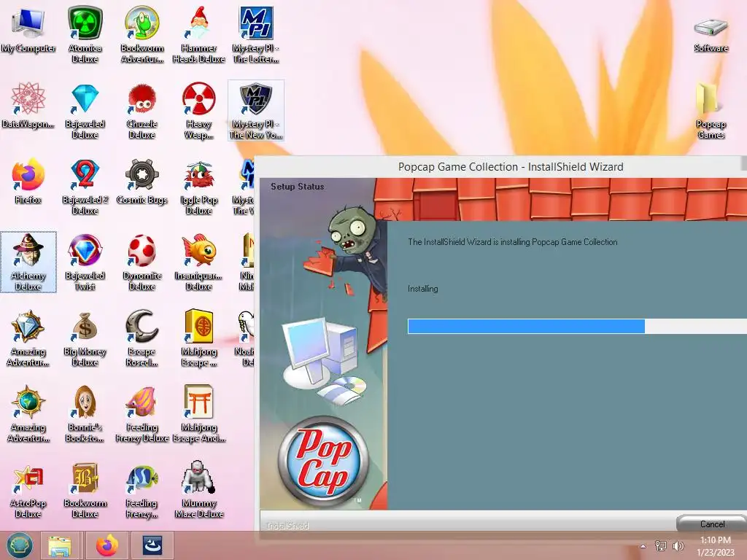Viewport: 747px width, 560px height.
Task: Select Mystery PI The New York icon
Action: 256,111
